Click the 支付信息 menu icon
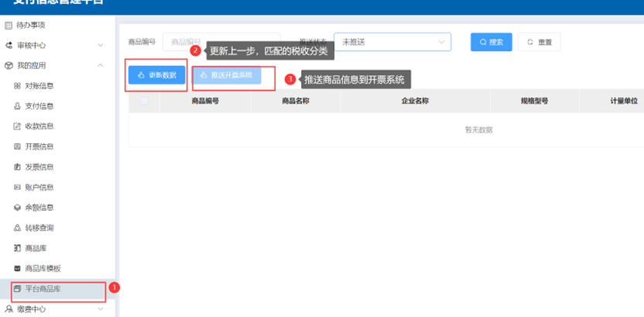644x317 pixels. point(17,106)
